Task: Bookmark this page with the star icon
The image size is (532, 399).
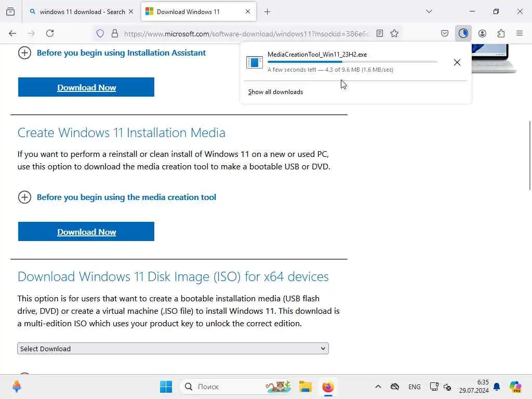Action: click(394, 33)
